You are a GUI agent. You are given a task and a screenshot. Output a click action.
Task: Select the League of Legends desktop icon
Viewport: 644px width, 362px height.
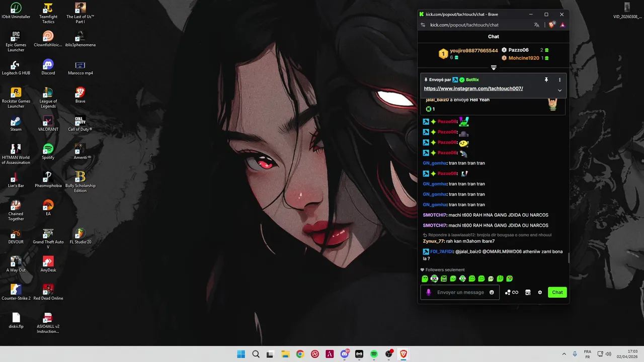(48, 98)
